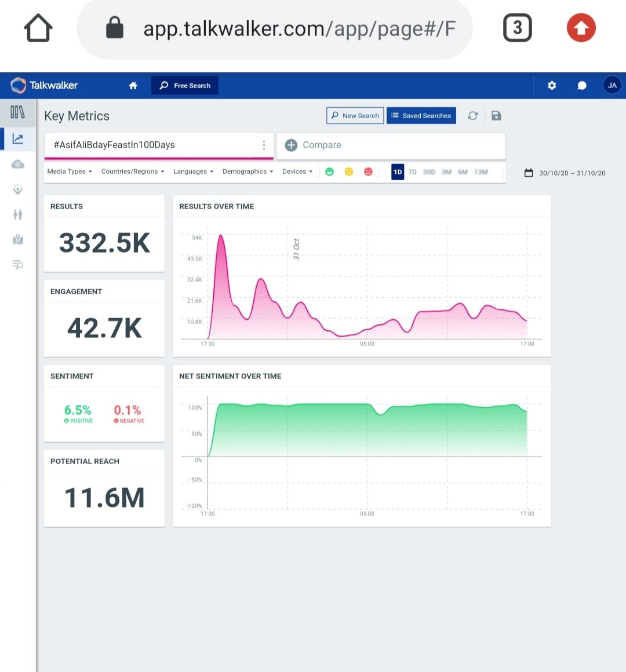Click the Results Over Time heading
626x672 pixels.
click(x=217, y=206)
